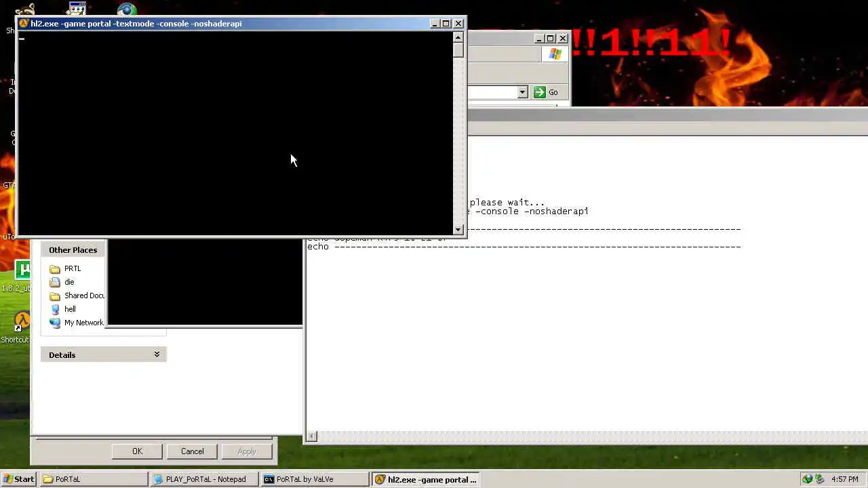Click the 'please wait...' text in Notepad

tap(507, 203)
